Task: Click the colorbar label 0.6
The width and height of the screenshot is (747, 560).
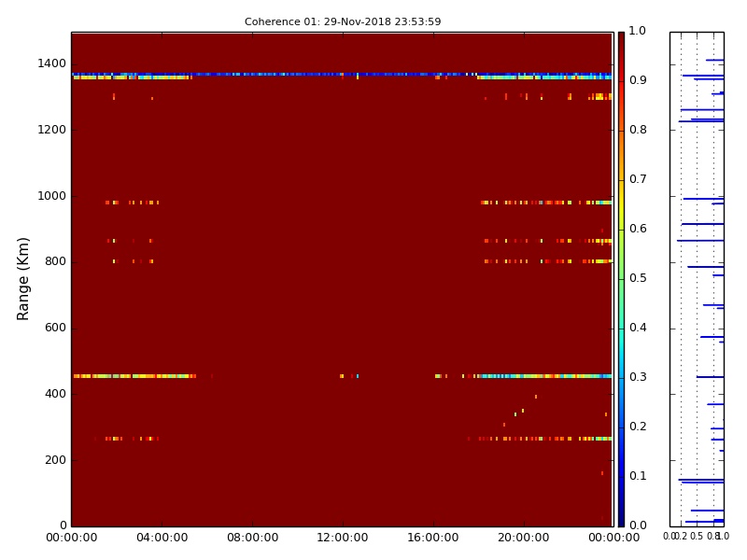Action: coord(638,229)
